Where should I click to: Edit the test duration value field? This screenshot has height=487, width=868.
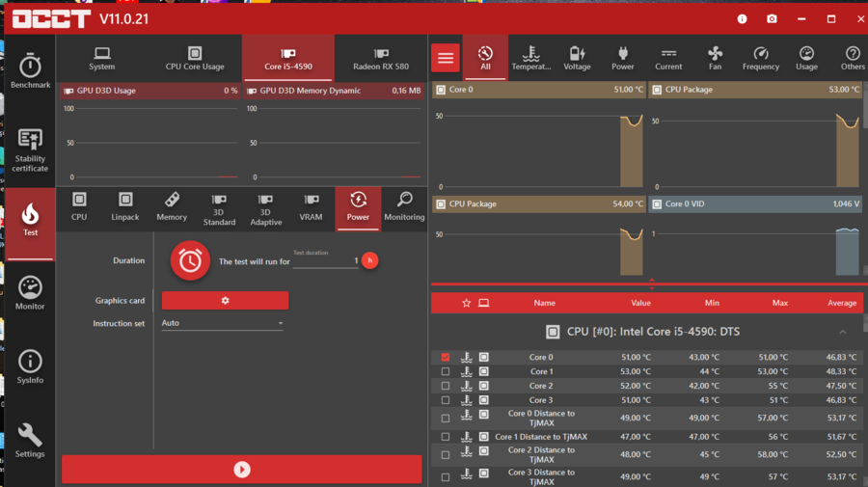coord(326,260)
